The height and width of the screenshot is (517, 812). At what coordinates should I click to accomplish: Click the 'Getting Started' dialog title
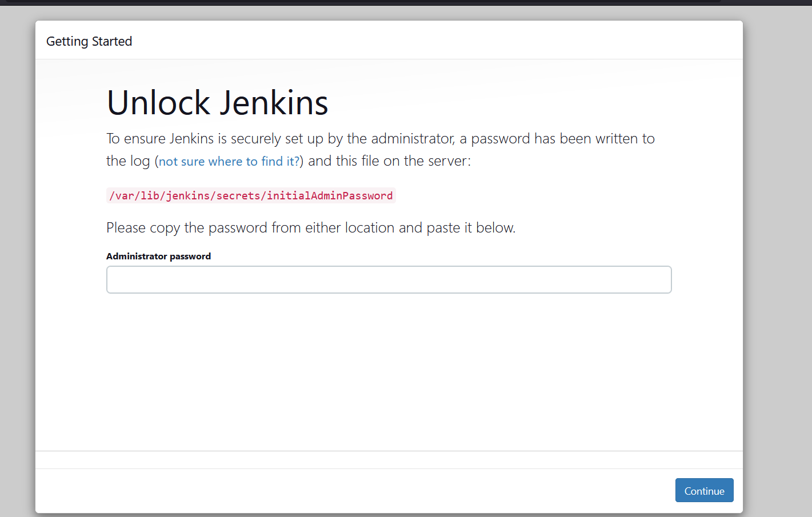89,41
